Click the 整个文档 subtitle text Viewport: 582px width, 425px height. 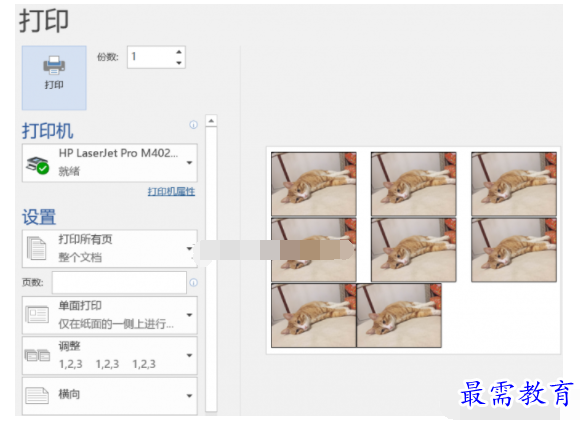80,257
